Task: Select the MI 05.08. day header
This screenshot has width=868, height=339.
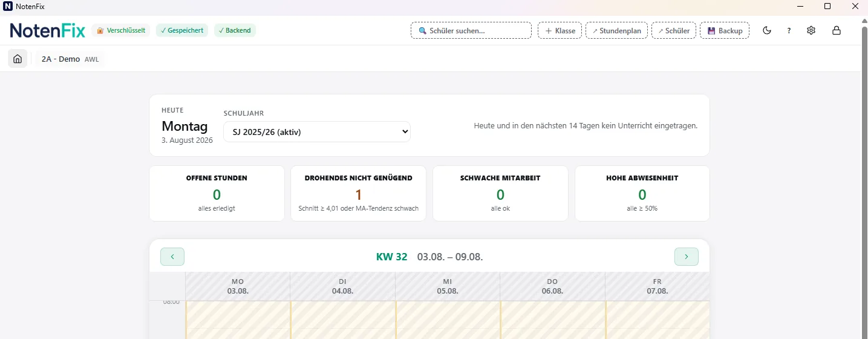Action: pos(448,286)
